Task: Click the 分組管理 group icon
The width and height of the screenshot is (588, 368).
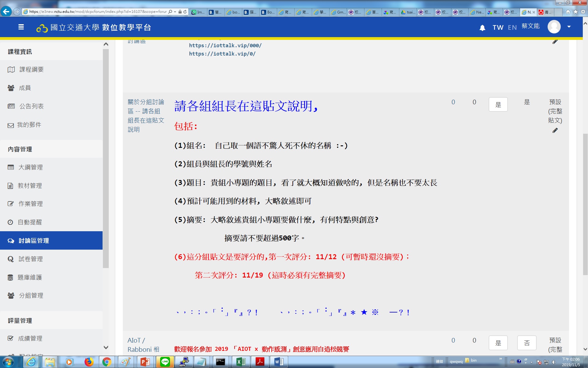Action: 11,295
